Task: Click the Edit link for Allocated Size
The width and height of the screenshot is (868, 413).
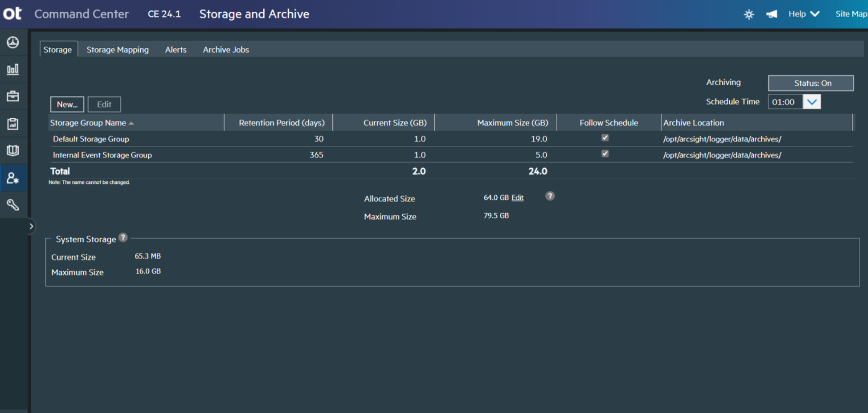Action: click(x=517, y=198)
